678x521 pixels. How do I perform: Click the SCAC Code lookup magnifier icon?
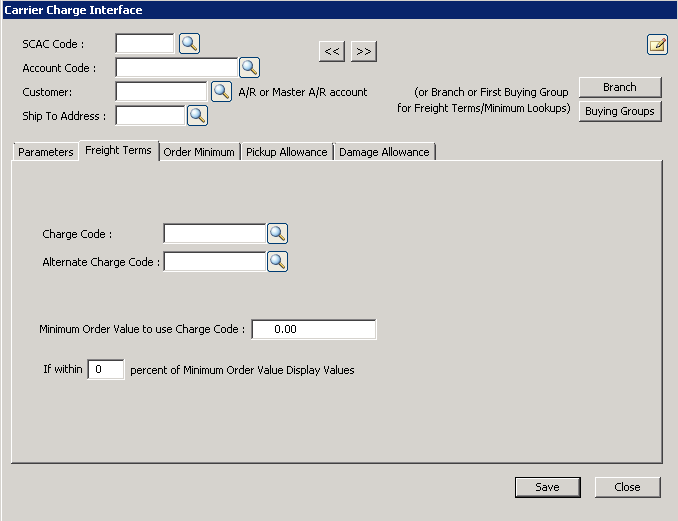[x=189, y=44]
